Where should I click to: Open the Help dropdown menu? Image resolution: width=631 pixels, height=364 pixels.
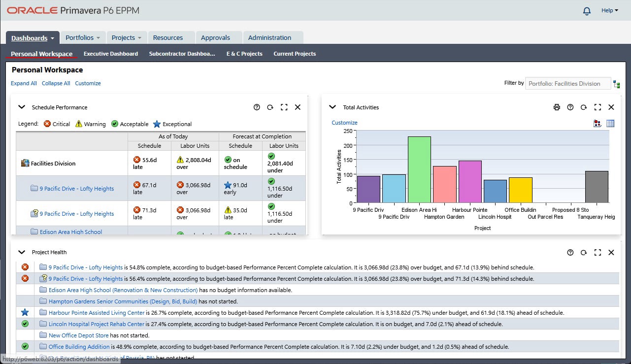pos(609,10)
